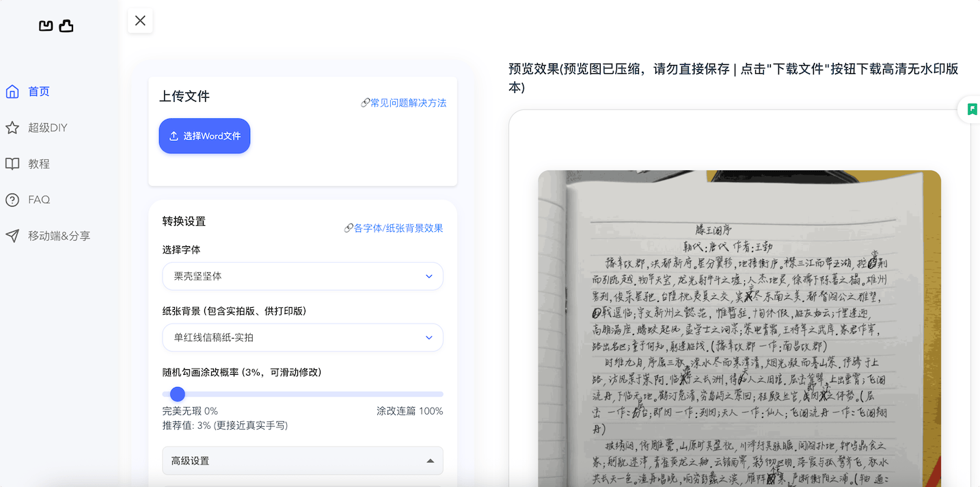Open the FAQ sidebar item
This screenshot has width=980, height=487.
pyautogui.click(x=39, y=200)
